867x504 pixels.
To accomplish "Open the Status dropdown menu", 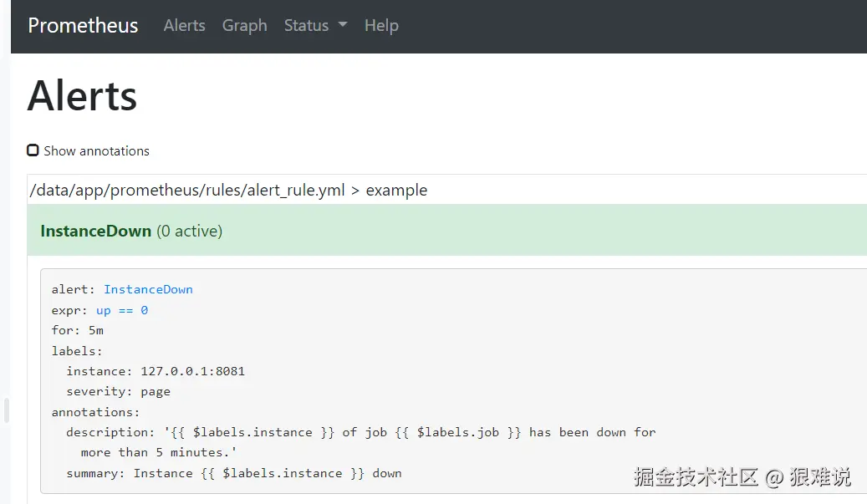I will click(307, 26).
